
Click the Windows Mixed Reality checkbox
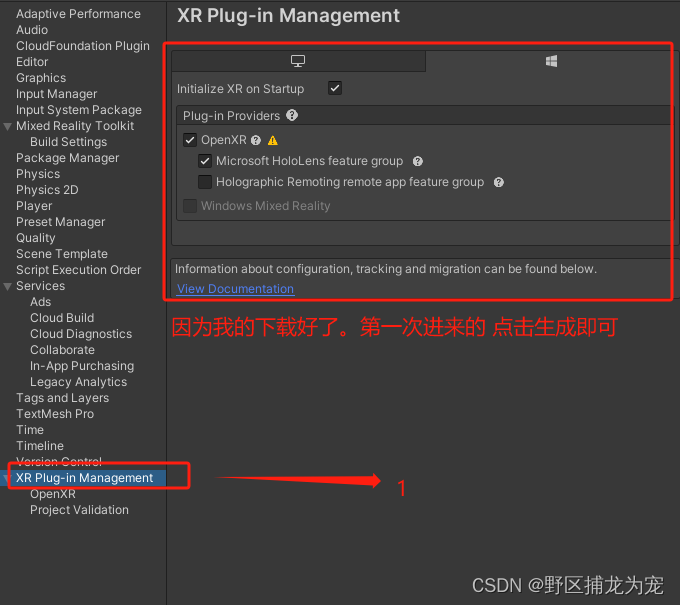(x=190, y=206)
